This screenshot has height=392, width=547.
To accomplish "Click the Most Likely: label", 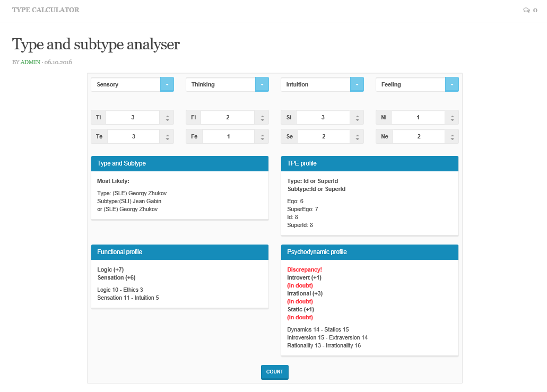I will coord(113,181).
